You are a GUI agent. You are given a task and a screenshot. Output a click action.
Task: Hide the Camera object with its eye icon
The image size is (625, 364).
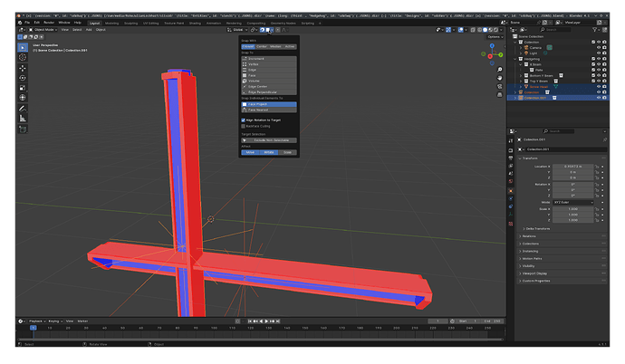599,47
